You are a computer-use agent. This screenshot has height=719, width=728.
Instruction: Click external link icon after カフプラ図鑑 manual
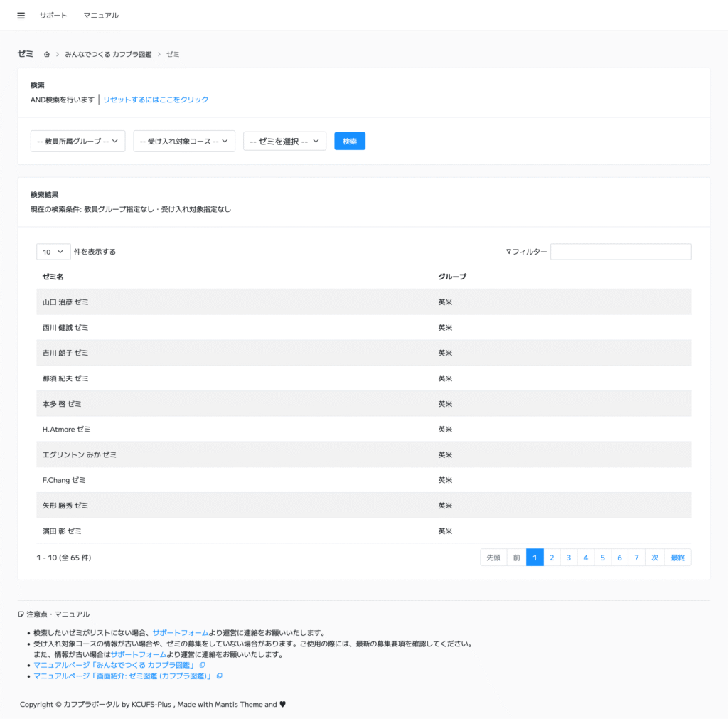(203, 665)
